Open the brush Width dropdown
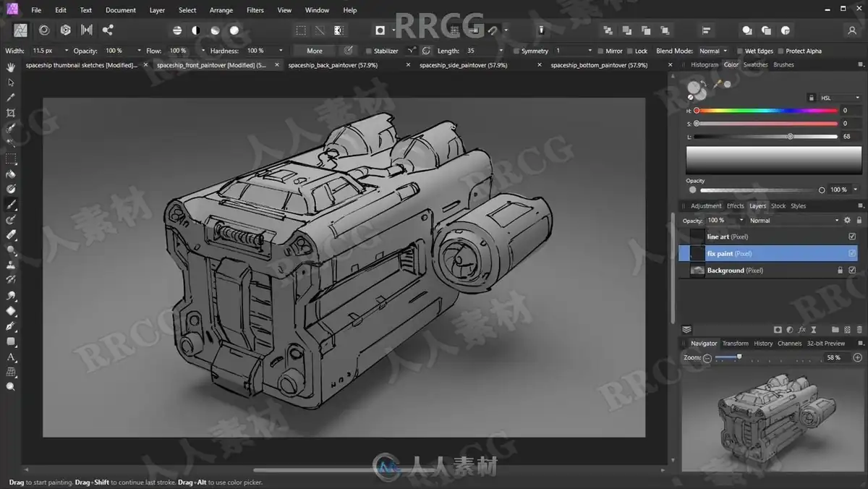 [x=67, y=51]
